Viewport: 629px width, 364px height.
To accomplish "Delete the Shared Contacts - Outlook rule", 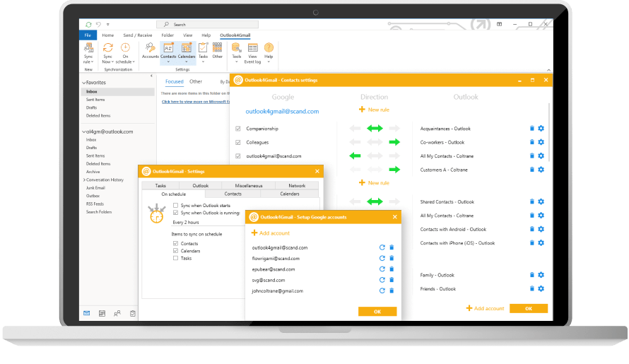I will [x=532, y=202].
